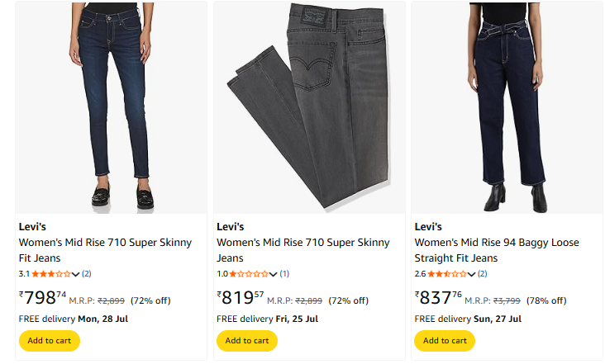Open title link of the ₹819.57 Super Skinny jeans
This screenshot has height=364, width=605.
(302, 250)
